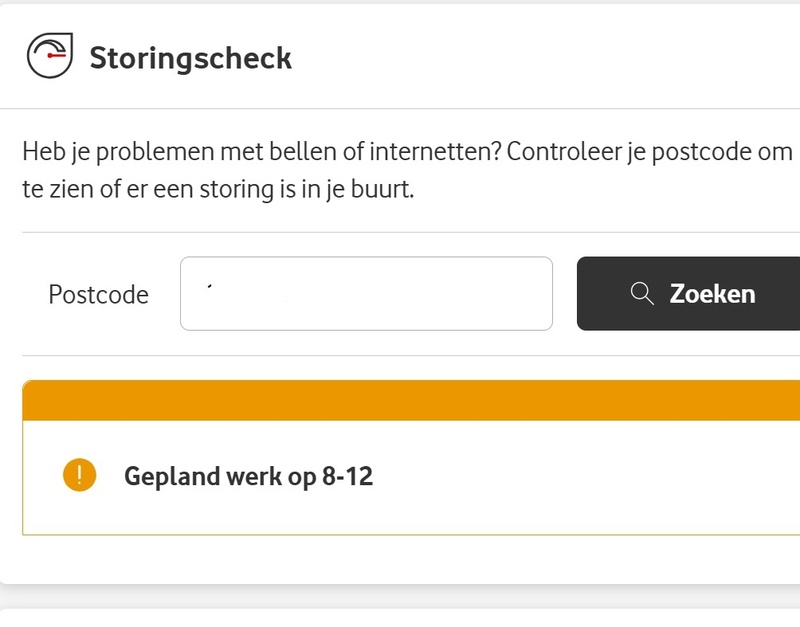Select the Storingscheck header tab
Image resolution: width=800 pixels, height=627 pixels.
click(190, 58)
